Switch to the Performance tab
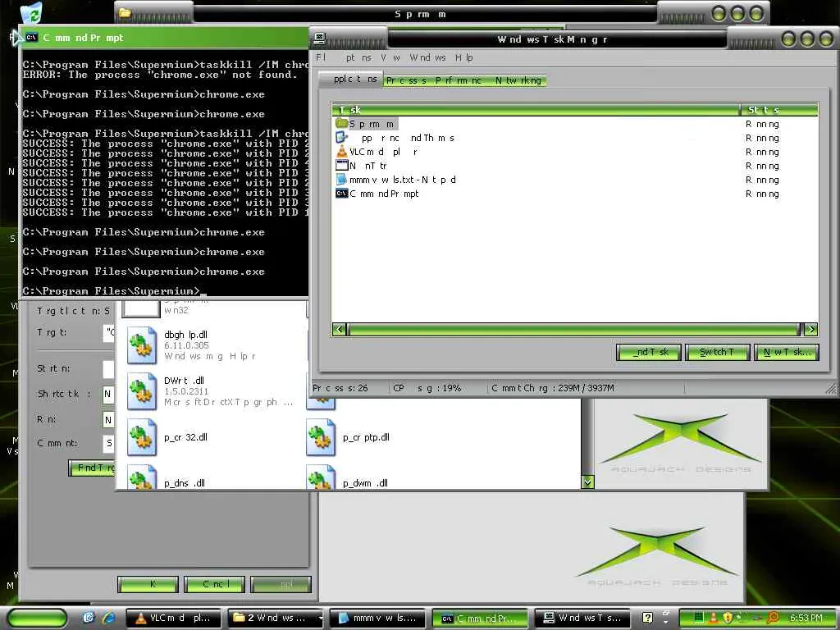Viewport: 840px width, 630px height. pyautogui.click(x=459, y=80)
